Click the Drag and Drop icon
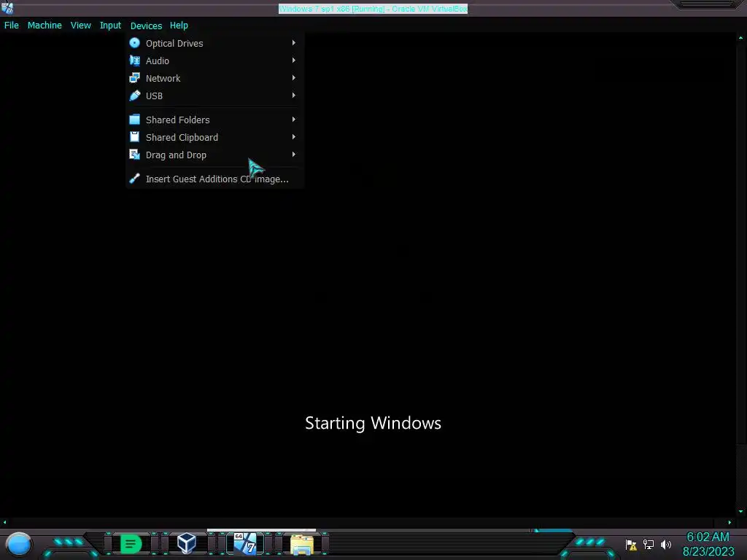Screen dimensions: 747x560 coord(135,155)
